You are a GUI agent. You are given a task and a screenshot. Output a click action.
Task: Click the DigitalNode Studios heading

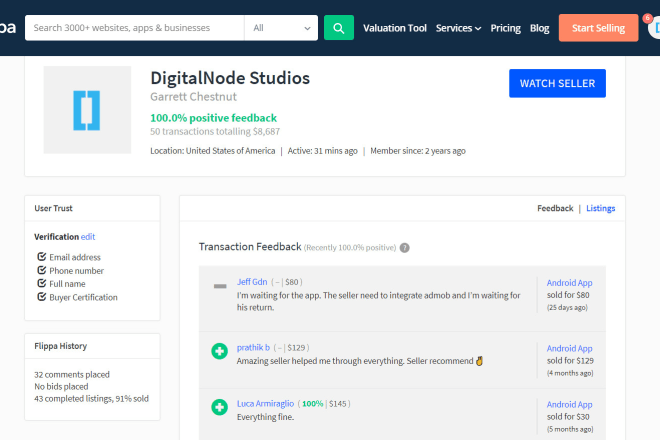tap(230, 78)
